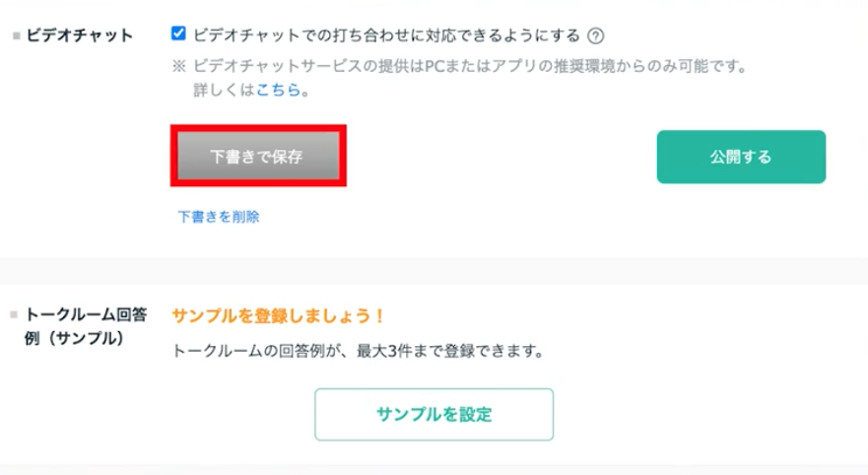
Task: Toggle the video chat meeting checkbox
Action: (x=178, y=34)
